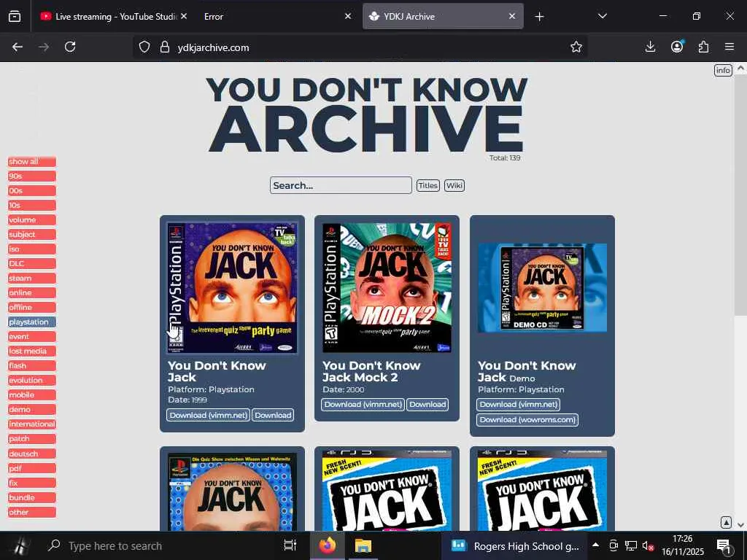
Task: Click the info button
Action: tap(723, 71)
